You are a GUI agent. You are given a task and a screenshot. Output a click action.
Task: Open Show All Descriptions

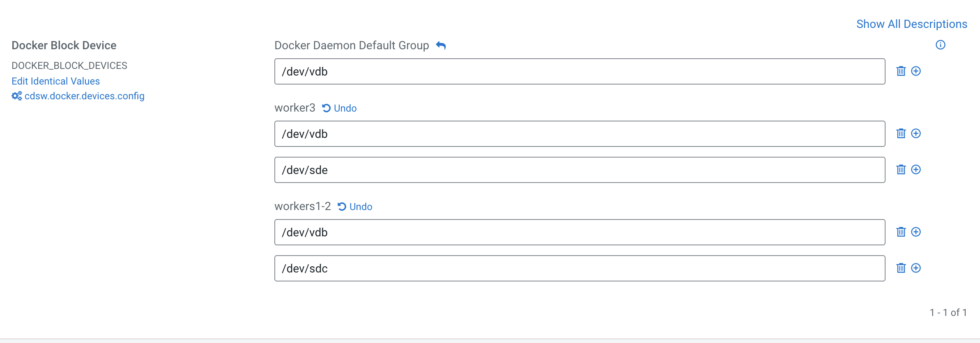tap(911, 24)
